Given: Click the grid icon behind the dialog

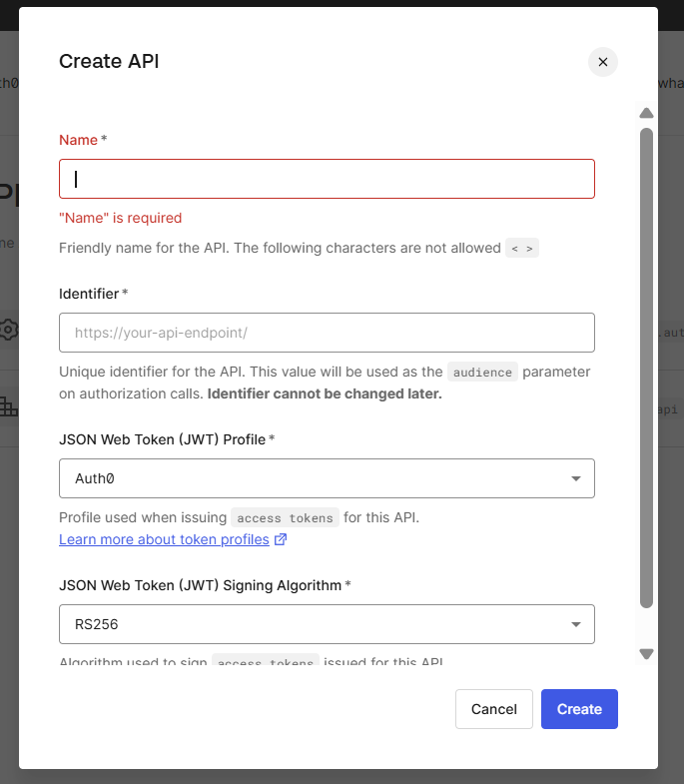Looking at the screenshot, I should click(9, 406).
